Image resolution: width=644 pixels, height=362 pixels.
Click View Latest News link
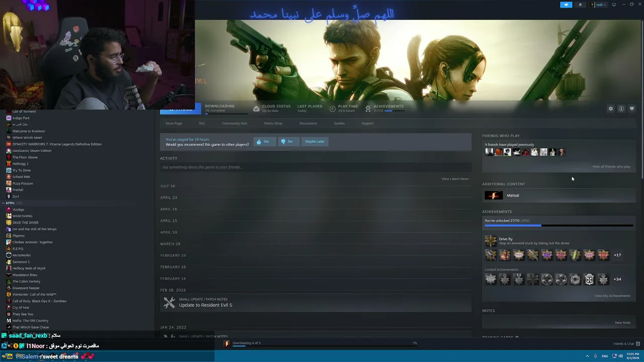click(x=455, y=179)
